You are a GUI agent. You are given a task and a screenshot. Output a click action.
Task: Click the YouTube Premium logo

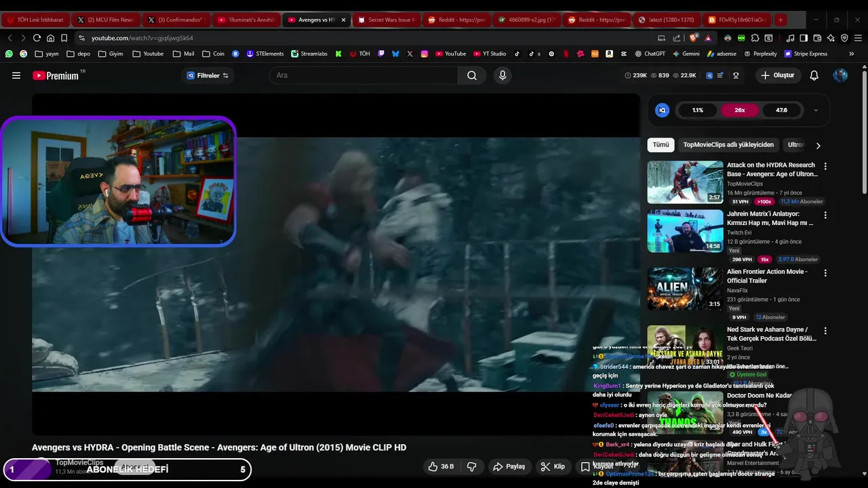pyautogui.click(x=56, y=75)
